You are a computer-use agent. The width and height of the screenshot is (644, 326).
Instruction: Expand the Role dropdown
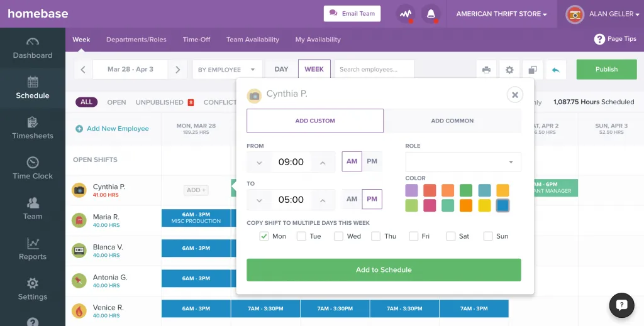pyautogui.click(x=463, y=162)
